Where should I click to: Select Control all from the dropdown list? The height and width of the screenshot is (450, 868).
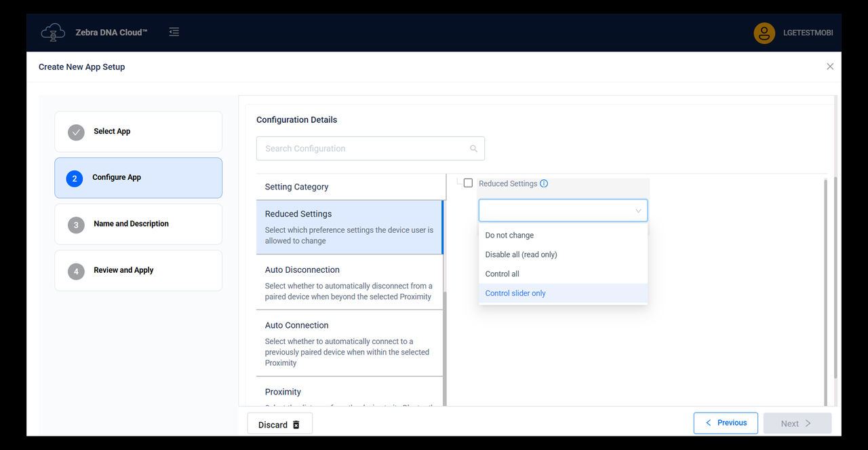click(x=502, y=274)
